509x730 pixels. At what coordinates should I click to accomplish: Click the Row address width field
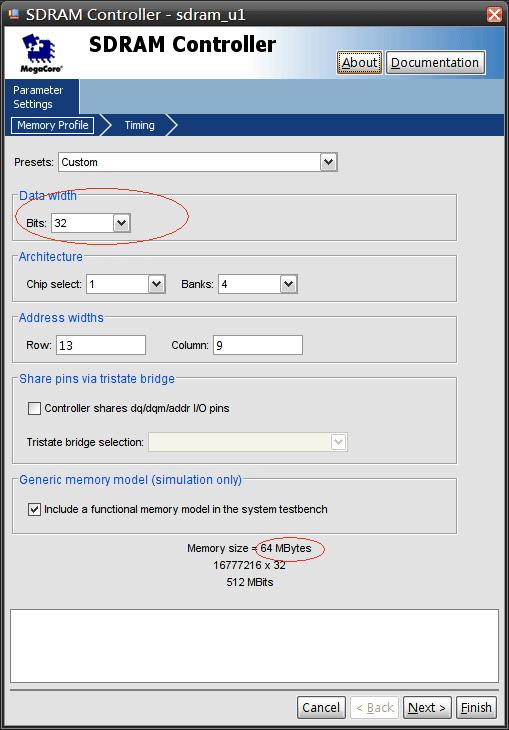pos(101,345)
